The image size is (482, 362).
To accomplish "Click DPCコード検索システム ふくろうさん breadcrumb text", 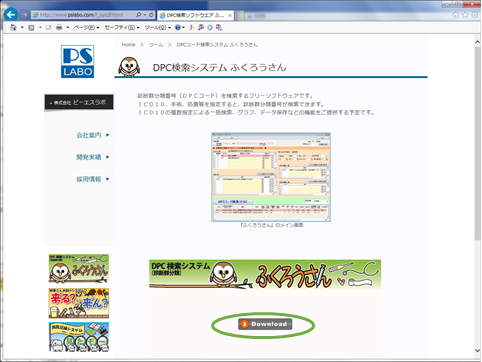I will coord(217,45).
